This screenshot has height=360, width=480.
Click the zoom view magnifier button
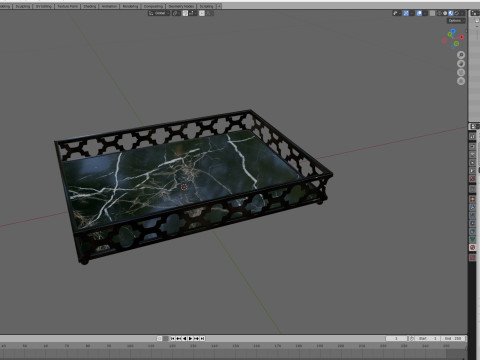pyautogui.click(x=461, y=55)
